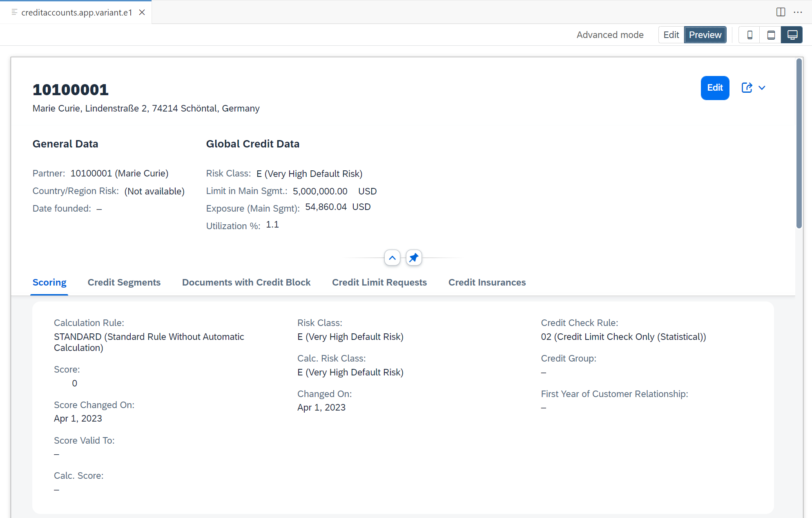Click the exposure value 54,860.04

326,207
